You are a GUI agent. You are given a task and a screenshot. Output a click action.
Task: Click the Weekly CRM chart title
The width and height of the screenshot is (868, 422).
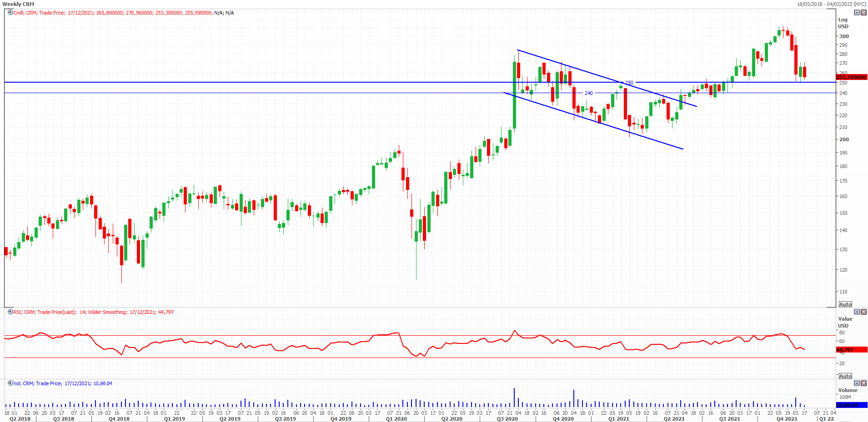(18, 4)
